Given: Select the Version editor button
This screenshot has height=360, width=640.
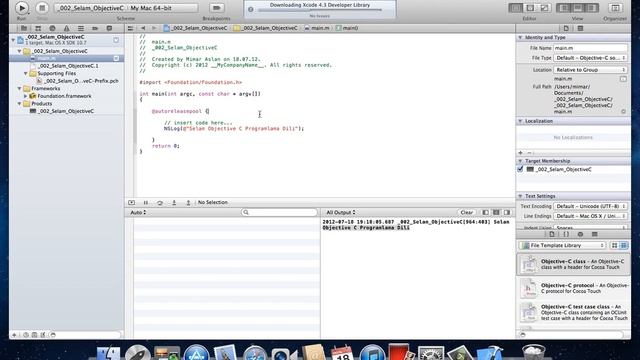Looking at the screenshot, I should point(544,8).
